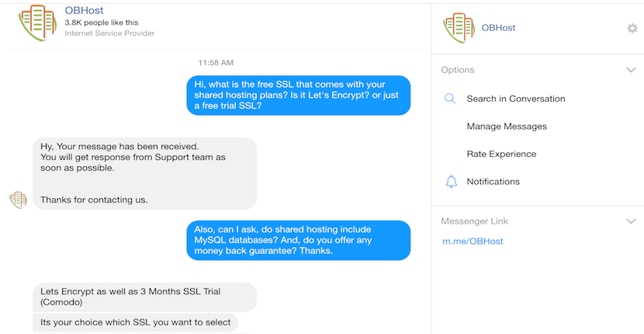Click the 'Its your choice' reply bubble
644x334 pixels.
[135, 322]
